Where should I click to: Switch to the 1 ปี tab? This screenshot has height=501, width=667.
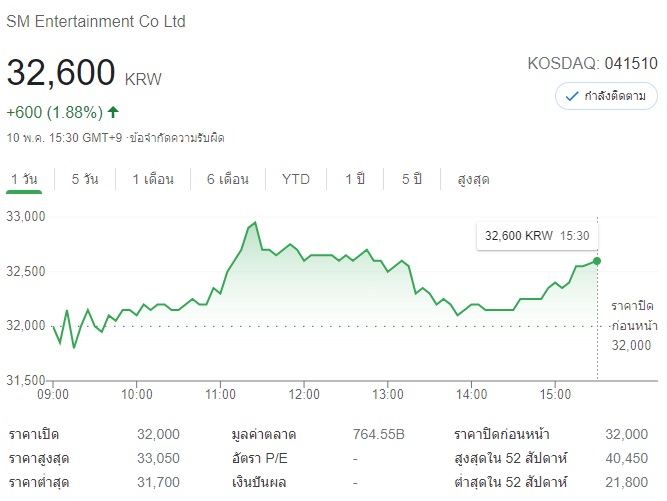pos(355,179)
